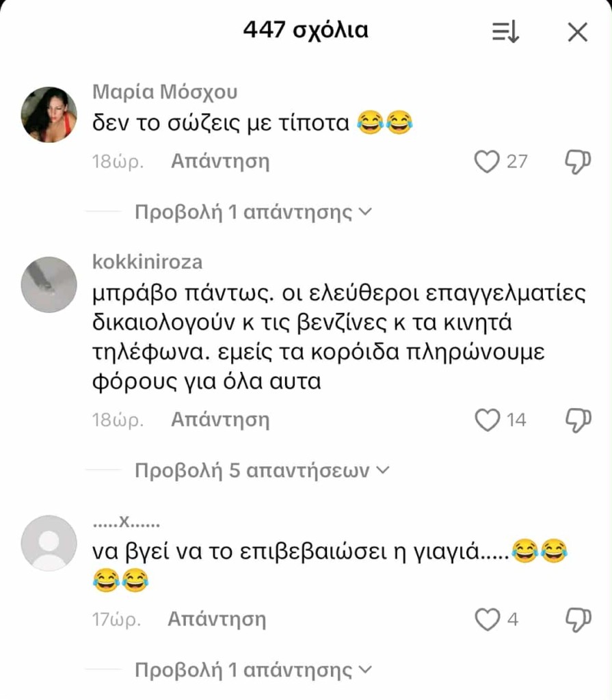Like Μαρία Μόσχου's comment with the heart
This screenshot has height=700, width=612.
click(486, 161)
